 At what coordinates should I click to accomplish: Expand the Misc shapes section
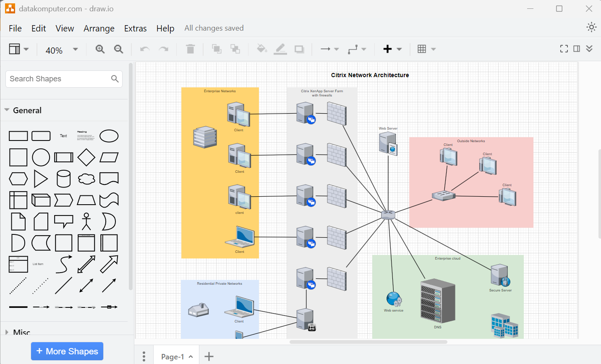(x=20, y=332)
